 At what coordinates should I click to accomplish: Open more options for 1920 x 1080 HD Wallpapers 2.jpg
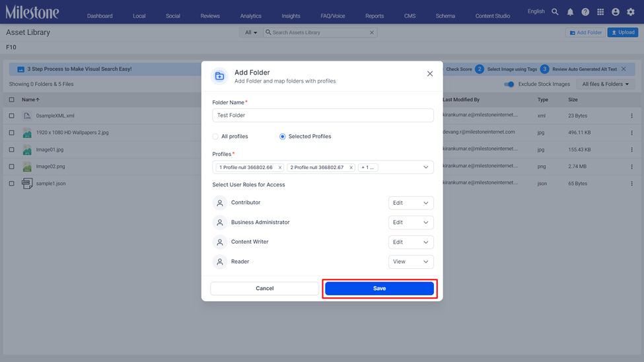point(631,133)
